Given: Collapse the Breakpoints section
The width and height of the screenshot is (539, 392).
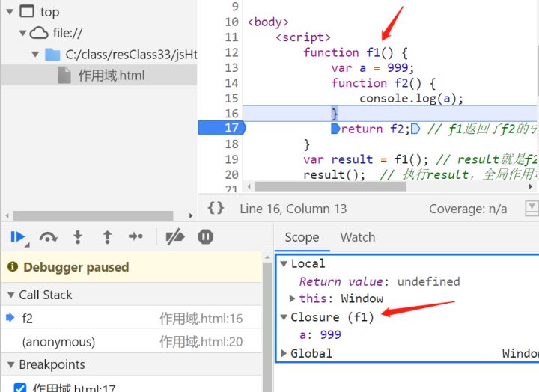Looking at the screenshot, I should (x=11, y=364).
